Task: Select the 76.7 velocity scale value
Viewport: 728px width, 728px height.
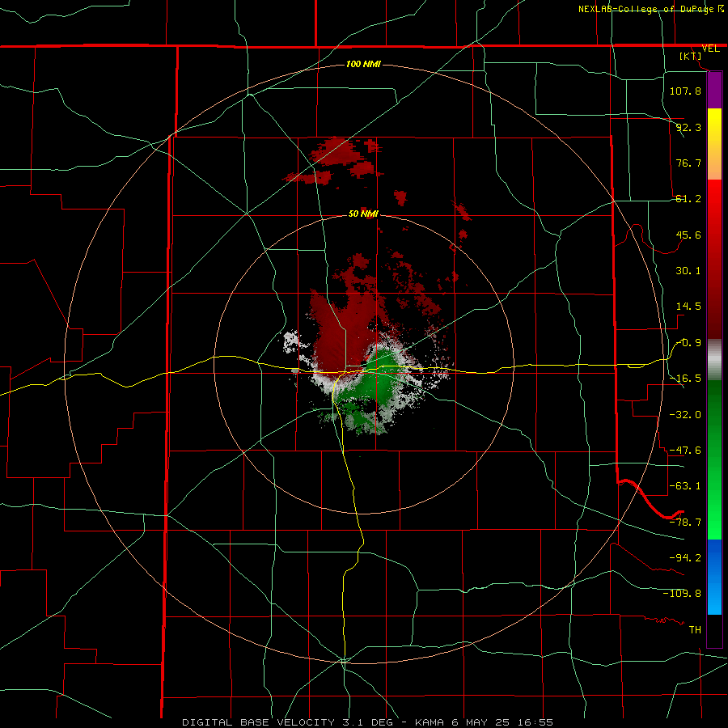Action: pyautogui.click(x=688, y=163)
